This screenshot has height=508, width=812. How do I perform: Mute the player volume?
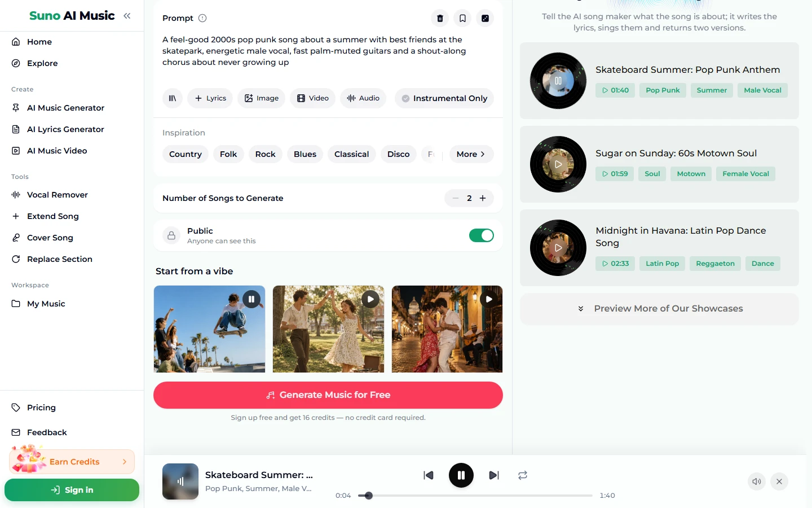(x=757, y=481)
